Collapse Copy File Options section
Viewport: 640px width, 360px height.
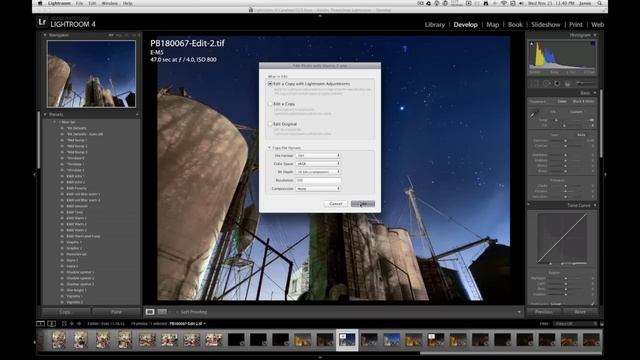pyautogui.click(x=269, y=148)
